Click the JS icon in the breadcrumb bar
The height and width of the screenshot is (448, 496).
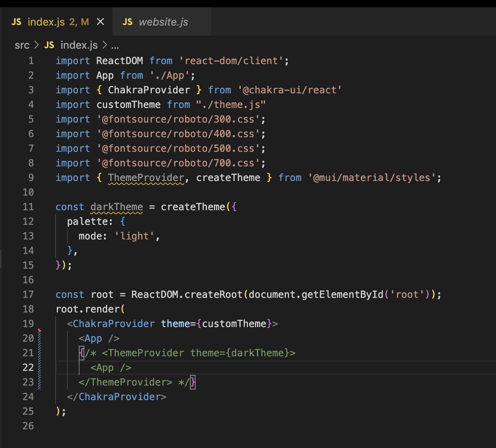pos(49,45)
